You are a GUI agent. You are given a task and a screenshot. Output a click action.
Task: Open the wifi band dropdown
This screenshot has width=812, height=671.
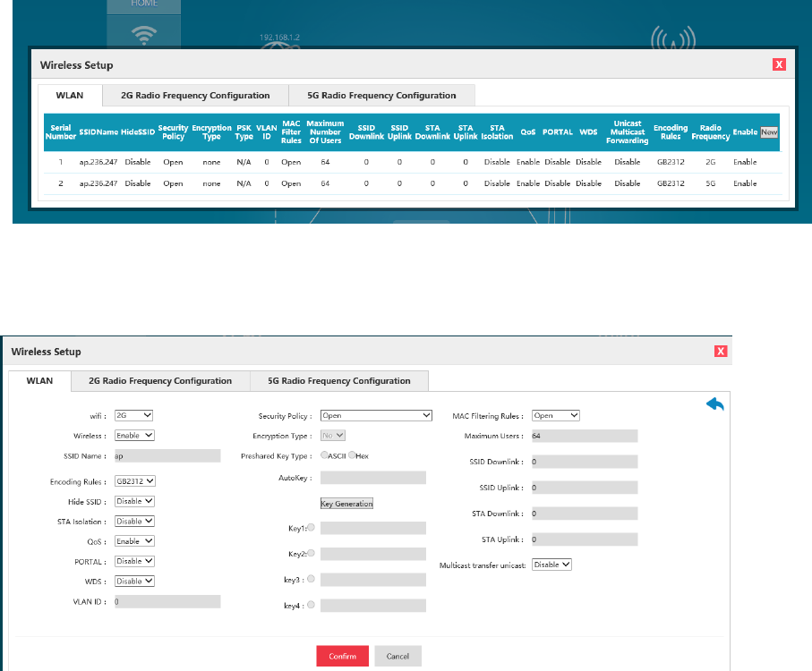click(x=133, y=415)
